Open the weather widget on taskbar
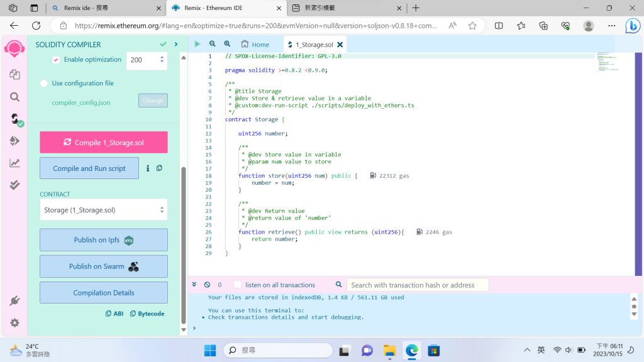 click(30, 350)
